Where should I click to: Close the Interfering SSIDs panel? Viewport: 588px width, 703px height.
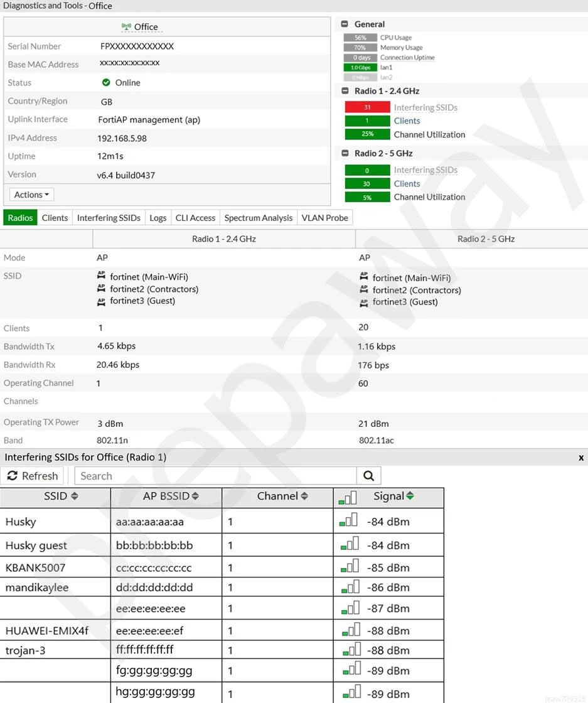click(580, 458)
